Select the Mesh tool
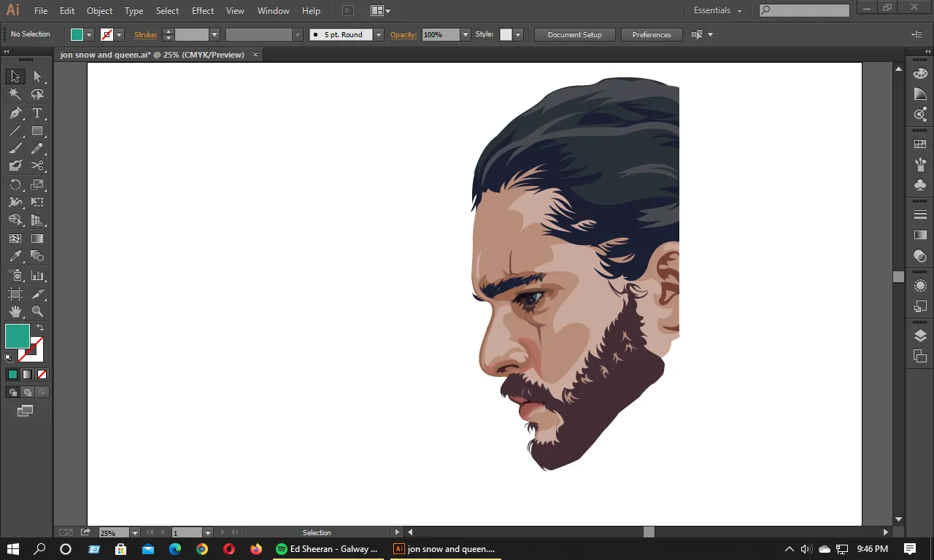The width and height of the screenshot is (934, 560). click(x=15, y=238)
